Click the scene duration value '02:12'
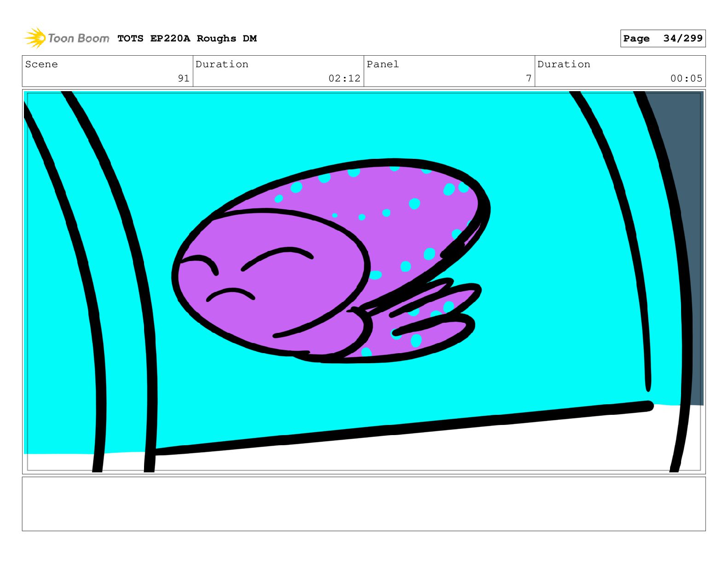Screen dimensions: 728x564 coord(344,78)
